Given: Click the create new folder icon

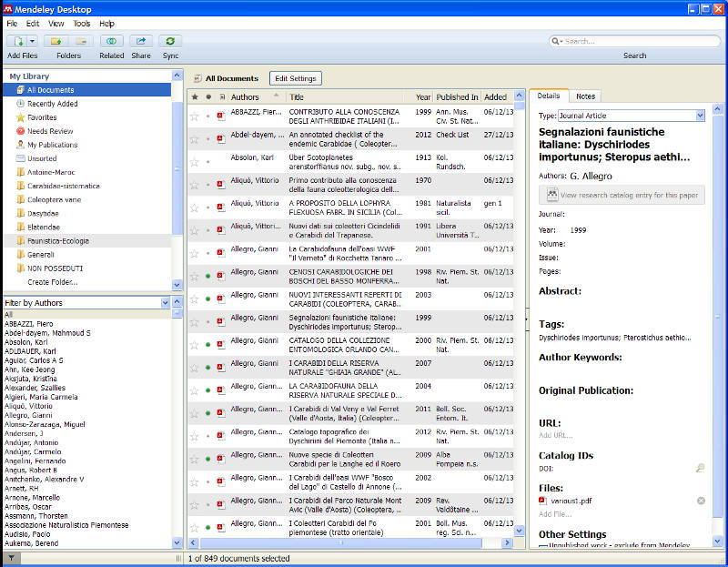Looking at the screenshot, I should pos(56,41).
